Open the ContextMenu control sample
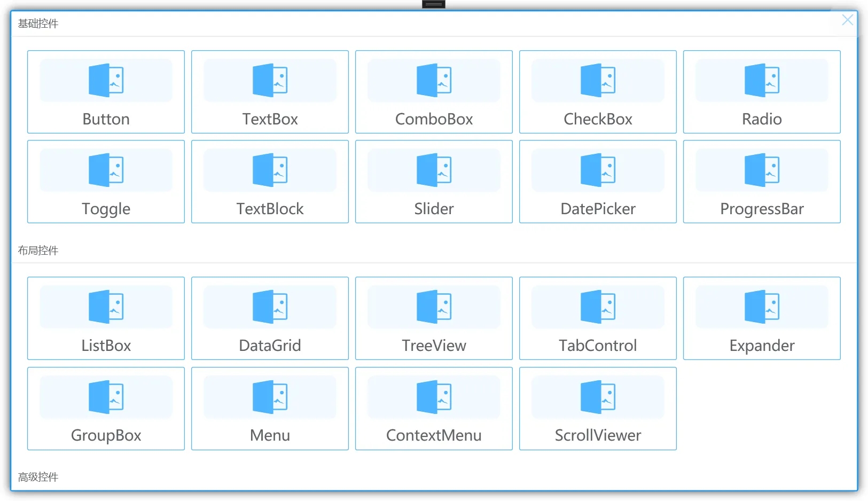868x501 pixels. [x=433, y=409]
